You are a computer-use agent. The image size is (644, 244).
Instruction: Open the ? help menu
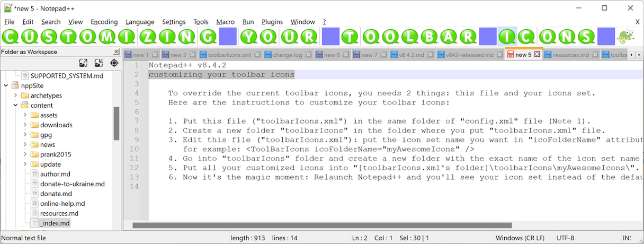[x=324, y=22]
